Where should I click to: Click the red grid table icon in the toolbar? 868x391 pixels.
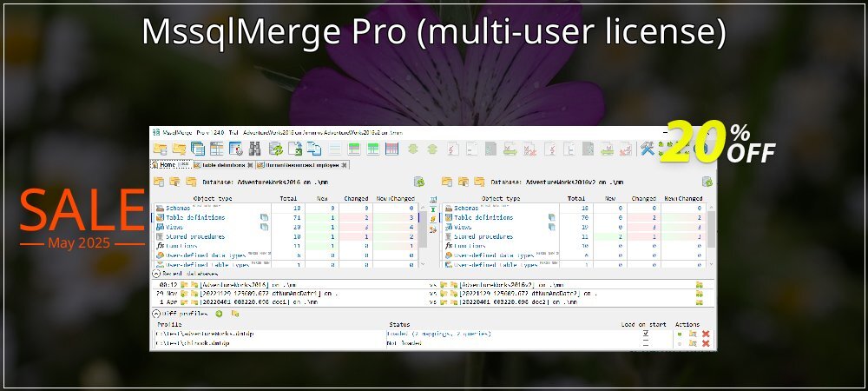pos(392,149)
